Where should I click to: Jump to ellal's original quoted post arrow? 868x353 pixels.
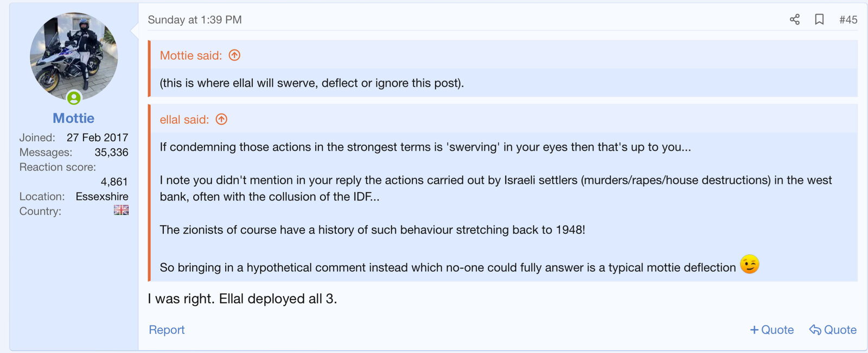coord(221,119)
